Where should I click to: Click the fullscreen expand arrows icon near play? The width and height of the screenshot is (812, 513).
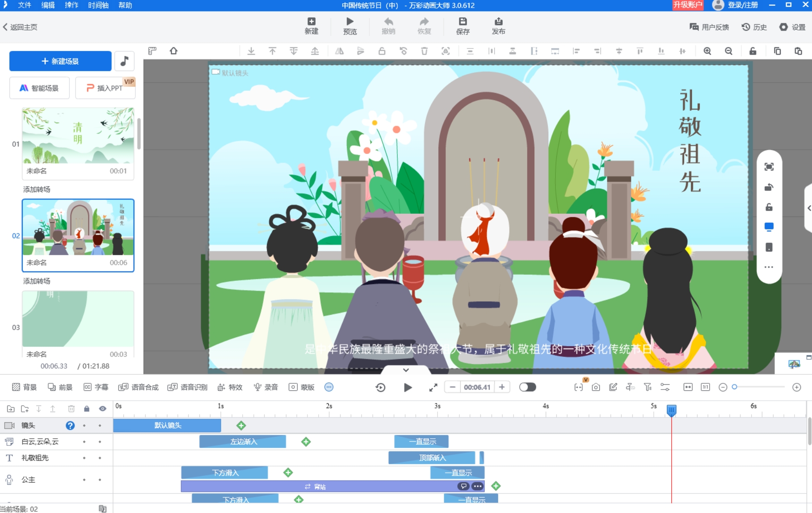pyautogui.click(x=433, y=387)
